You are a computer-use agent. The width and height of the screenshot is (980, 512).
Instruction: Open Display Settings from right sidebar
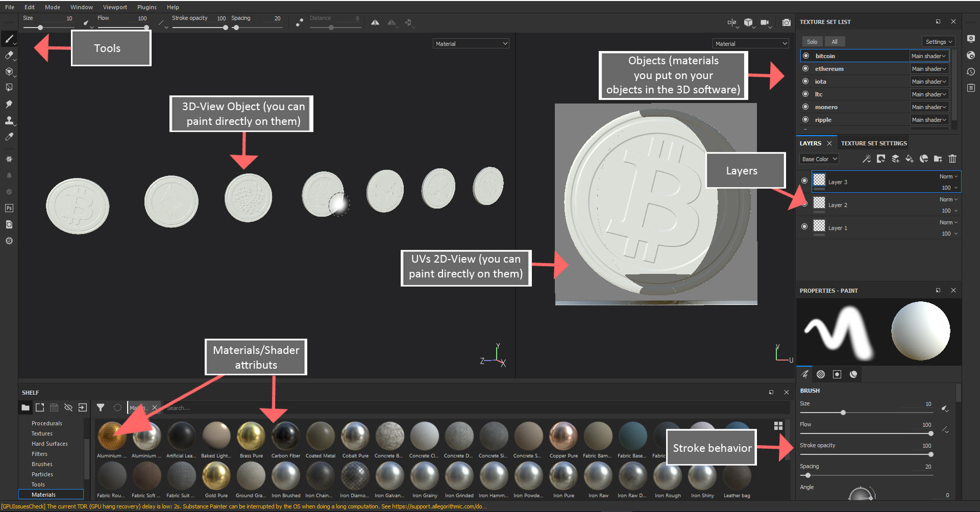971,39
